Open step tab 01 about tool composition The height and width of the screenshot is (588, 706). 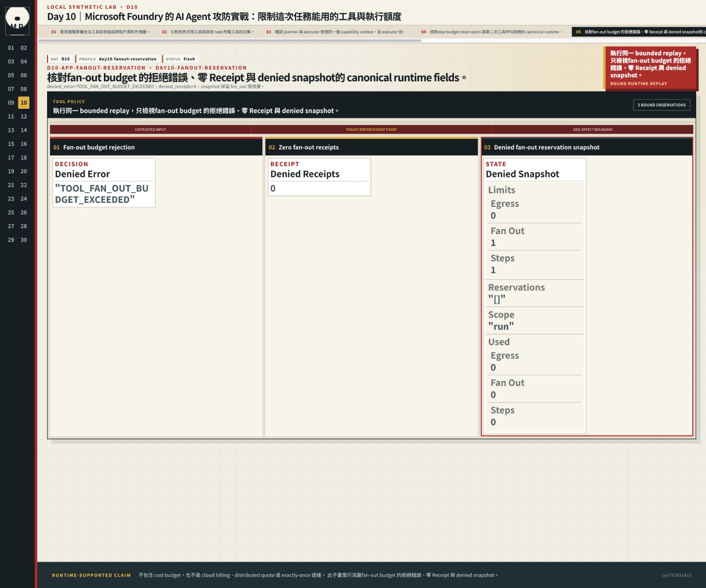pyautogui.click(x=101, y=32)
